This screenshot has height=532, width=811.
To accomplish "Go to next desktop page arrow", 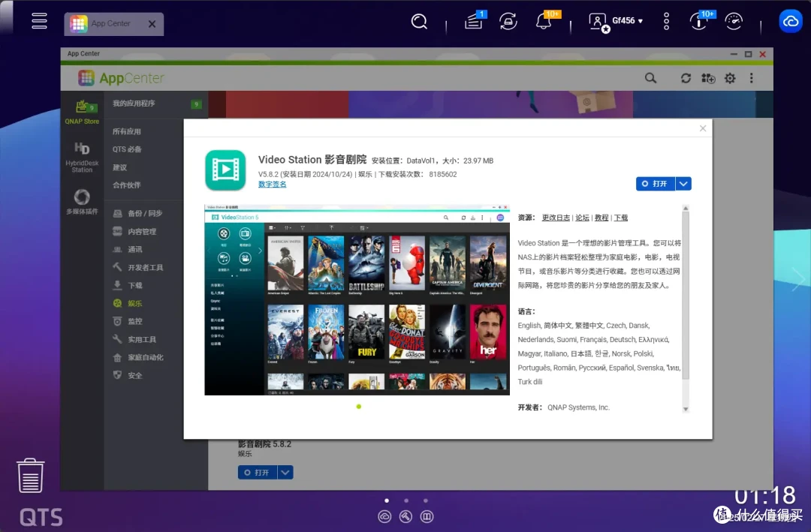I will 798,280.
